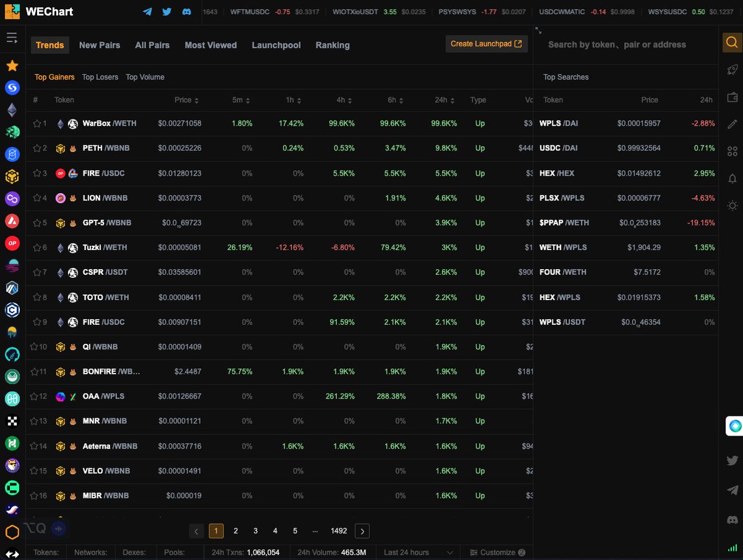Go to next page with right chevron
Screen dimensions: 743x560
(362, 531)
